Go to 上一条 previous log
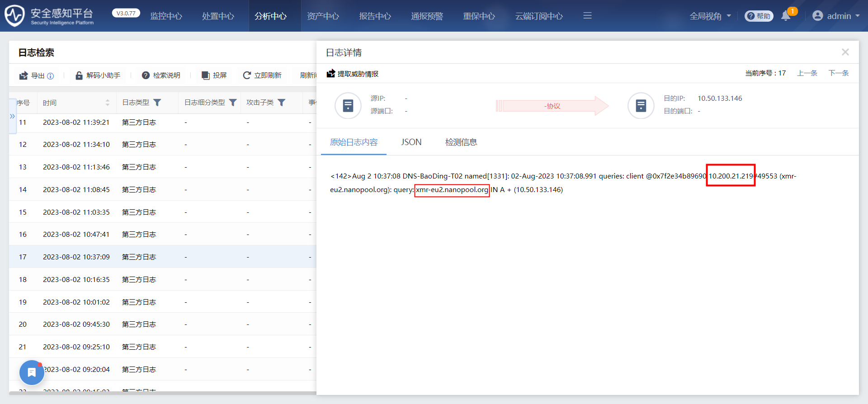 [x=807, y=73]
